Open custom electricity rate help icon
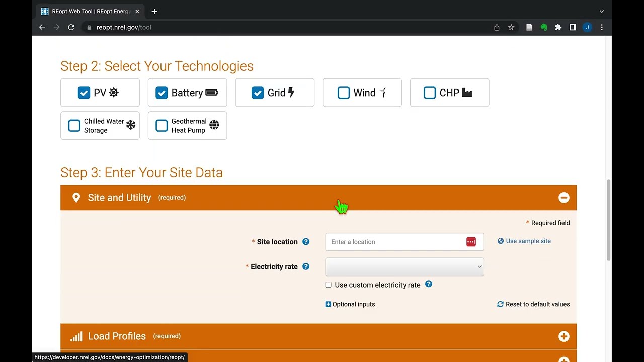 [x=429, y=284]
